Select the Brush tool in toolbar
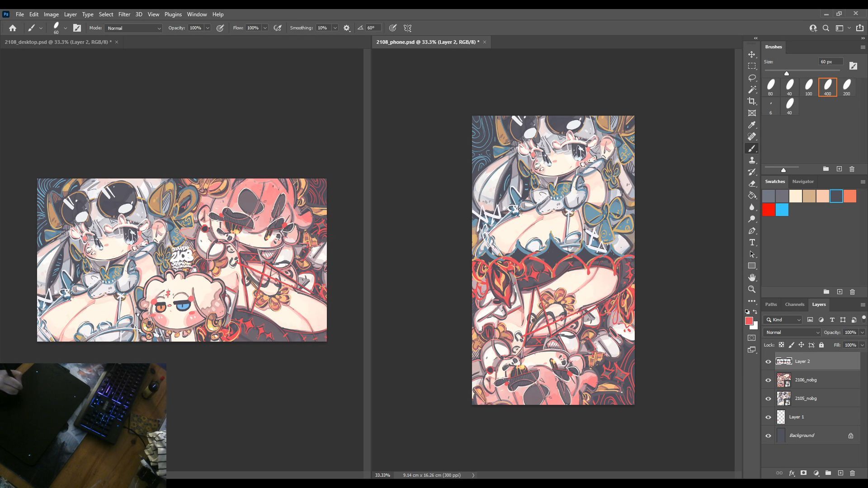The height and width of the screenshot is (488, 868). [752, 148]
